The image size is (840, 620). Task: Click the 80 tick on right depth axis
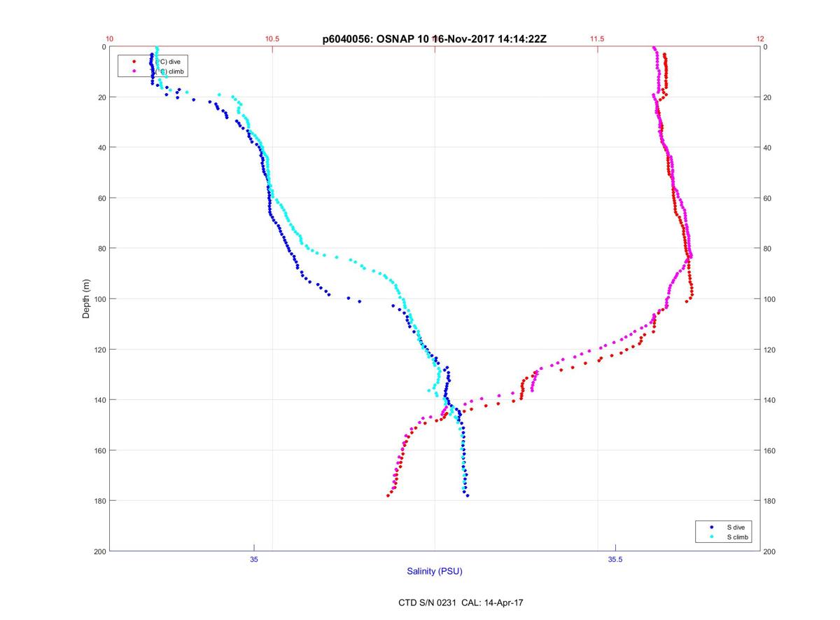click(x=769, y=249)
